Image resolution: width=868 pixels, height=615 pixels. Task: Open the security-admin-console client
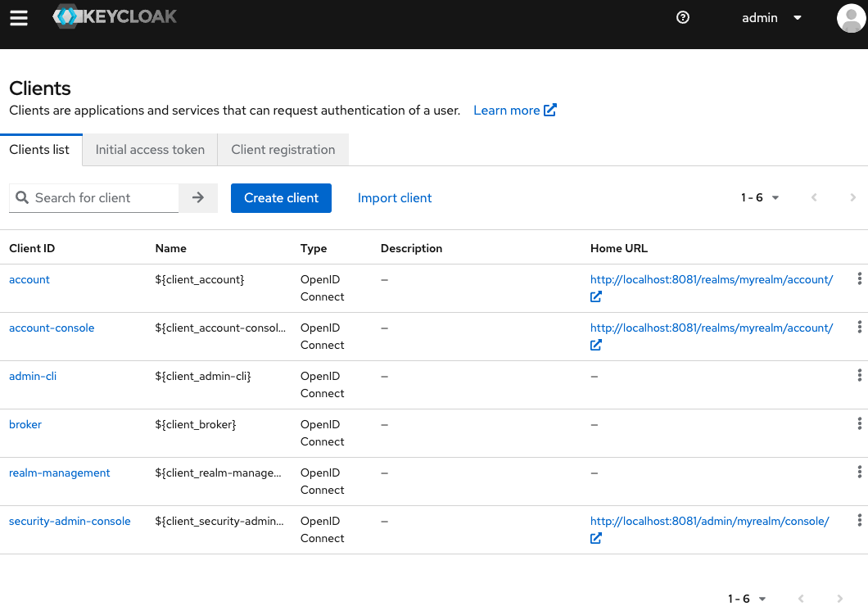pos(70,521)
